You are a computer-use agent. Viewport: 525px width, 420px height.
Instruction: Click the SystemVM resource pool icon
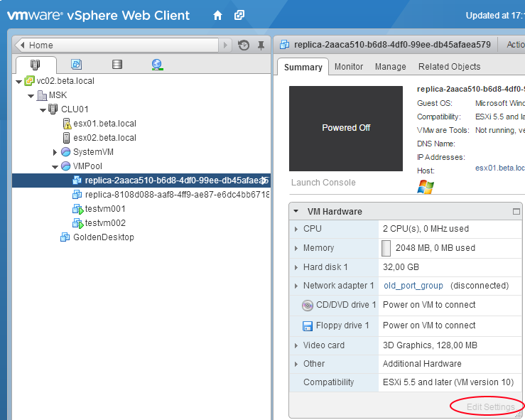tap(66, 151)
